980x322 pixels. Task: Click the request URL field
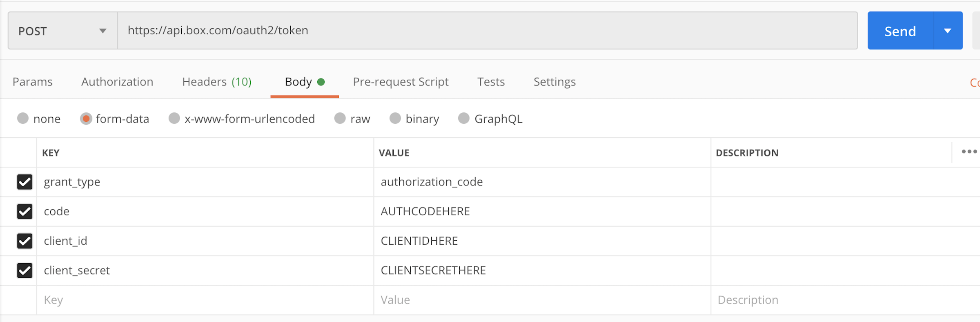488,31
